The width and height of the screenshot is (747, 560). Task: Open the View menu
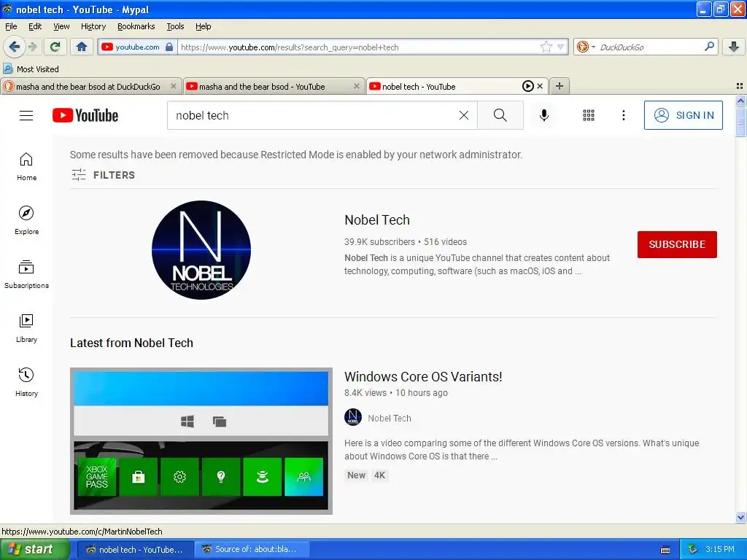[x=61, y=26]
